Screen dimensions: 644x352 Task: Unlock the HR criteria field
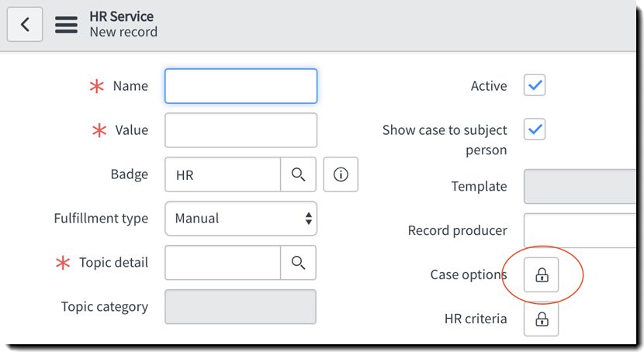[x=541, y=319]
